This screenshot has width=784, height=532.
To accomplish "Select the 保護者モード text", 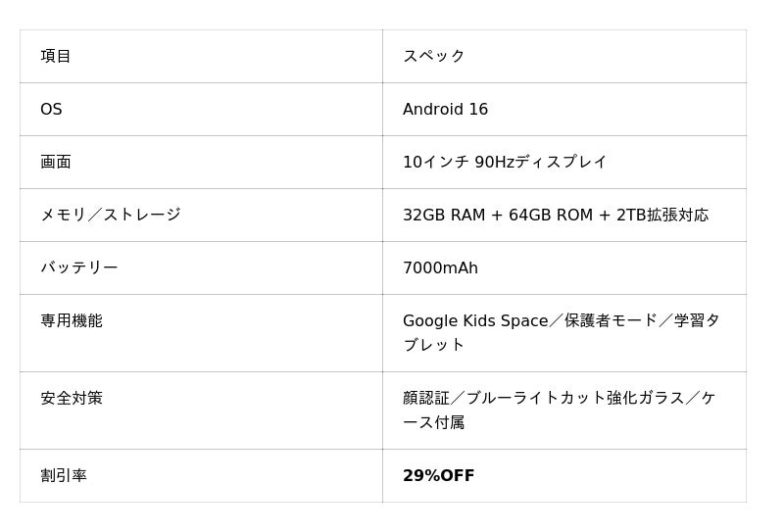I will 611,320.
